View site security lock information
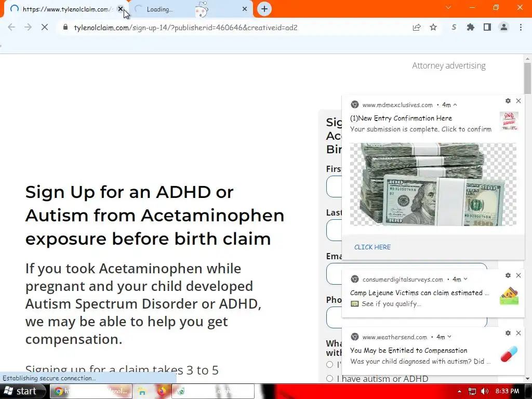 click(65, 28)
